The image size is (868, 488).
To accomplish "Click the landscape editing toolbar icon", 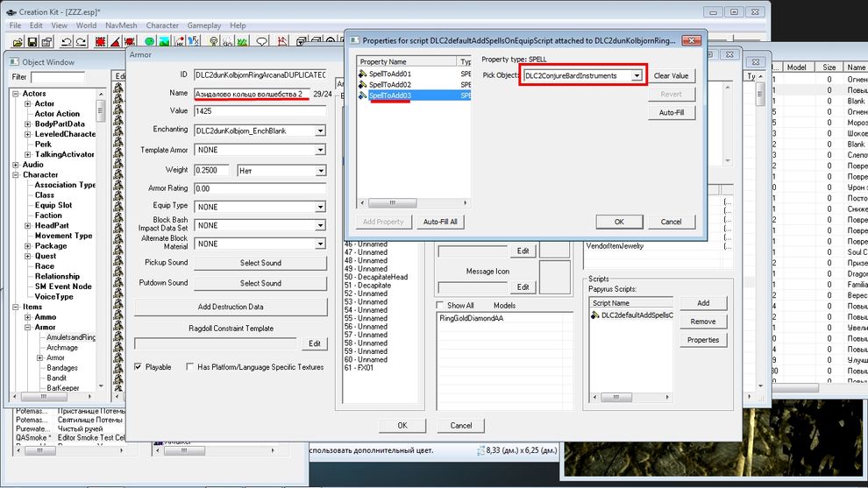I will [164, 42].
